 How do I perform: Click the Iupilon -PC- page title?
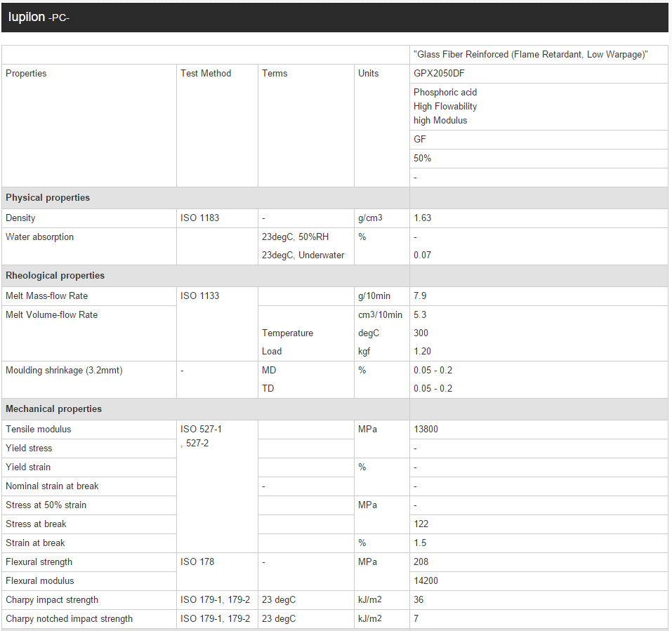tap(39, 17)
